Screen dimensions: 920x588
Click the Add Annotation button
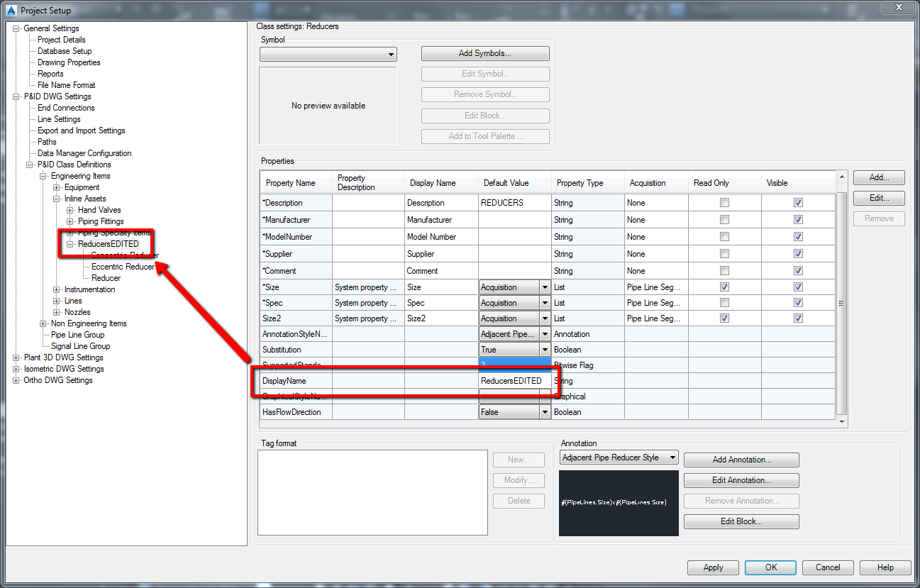click(x=741, y=460)
